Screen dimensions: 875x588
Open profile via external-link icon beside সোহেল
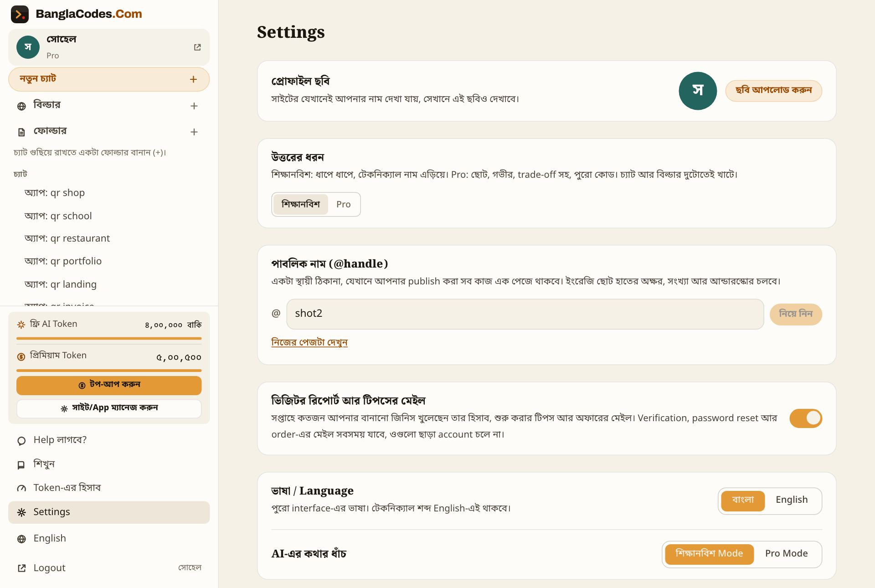pos(197,47)
